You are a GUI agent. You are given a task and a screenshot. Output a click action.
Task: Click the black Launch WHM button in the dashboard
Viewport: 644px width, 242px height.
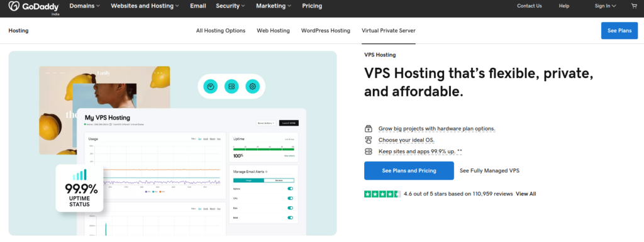289,123
